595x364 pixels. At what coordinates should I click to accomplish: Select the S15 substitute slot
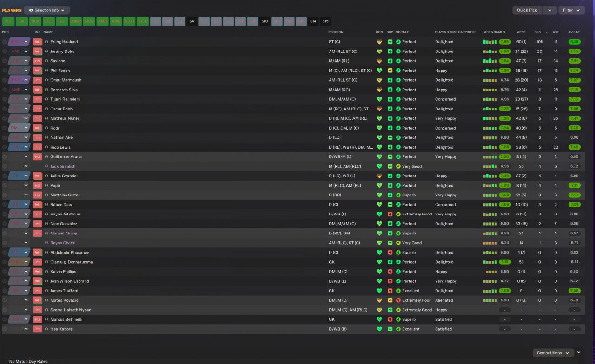point(325,21)
